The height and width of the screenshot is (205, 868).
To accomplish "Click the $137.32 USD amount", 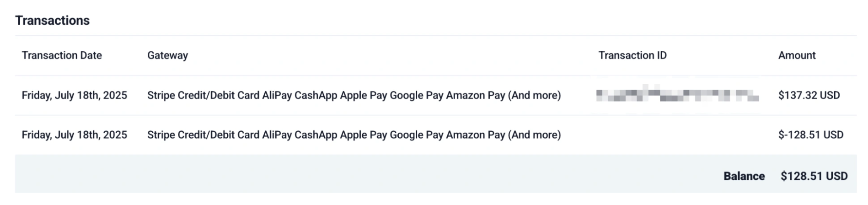I will pyautogui.click(x=809, y=95).
